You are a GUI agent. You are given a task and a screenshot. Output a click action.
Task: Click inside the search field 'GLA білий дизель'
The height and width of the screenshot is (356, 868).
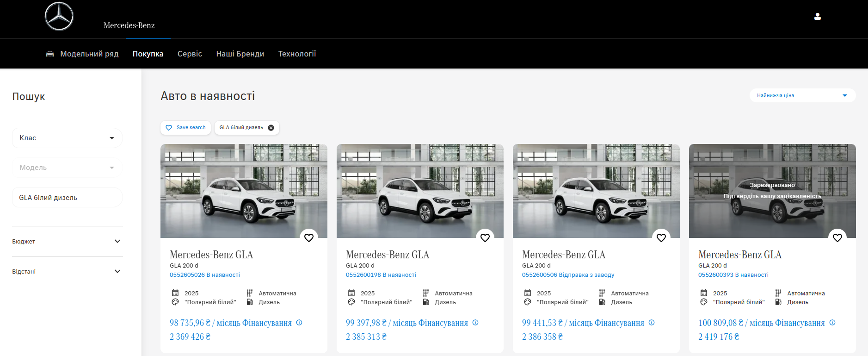[x=68, y=198]
